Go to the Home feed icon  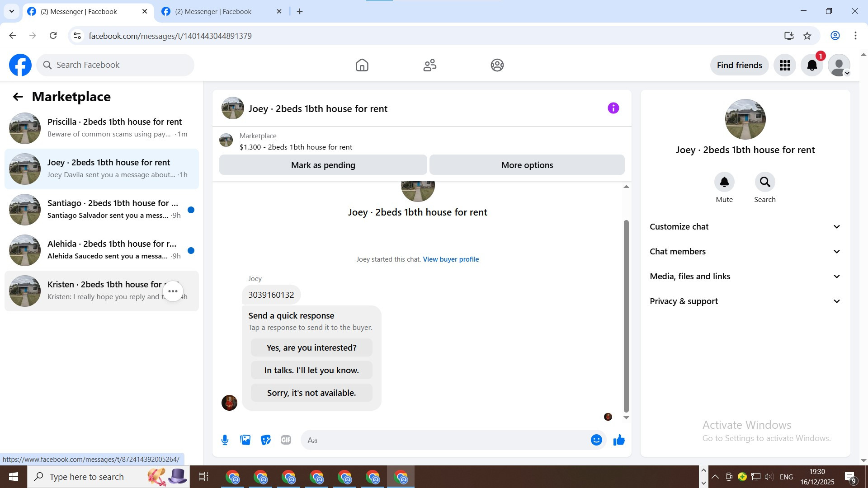(362, 65)
